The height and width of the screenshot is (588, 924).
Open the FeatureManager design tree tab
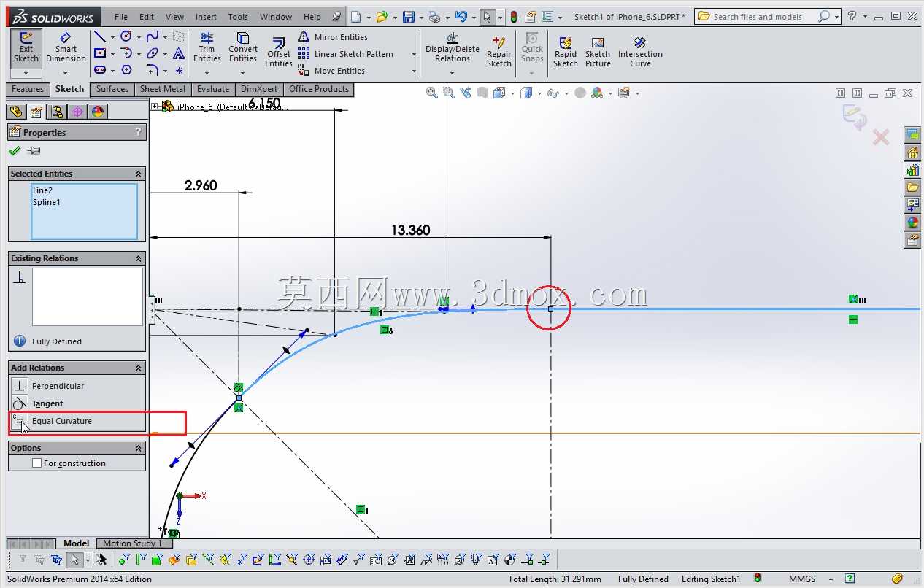(x=15, y=112)
